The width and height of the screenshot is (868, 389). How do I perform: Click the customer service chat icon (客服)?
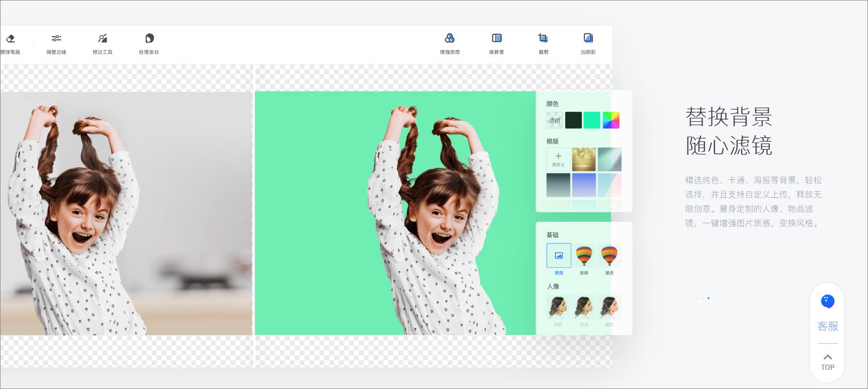(x=827, y=302)
